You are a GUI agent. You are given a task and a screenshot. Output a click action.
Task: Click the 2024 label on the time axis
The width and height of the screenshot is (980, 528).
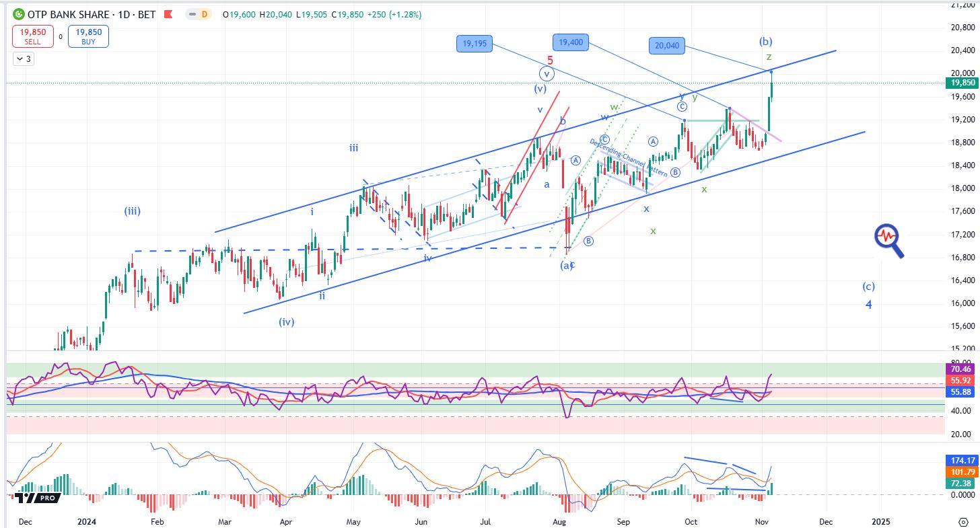[87, 521]
